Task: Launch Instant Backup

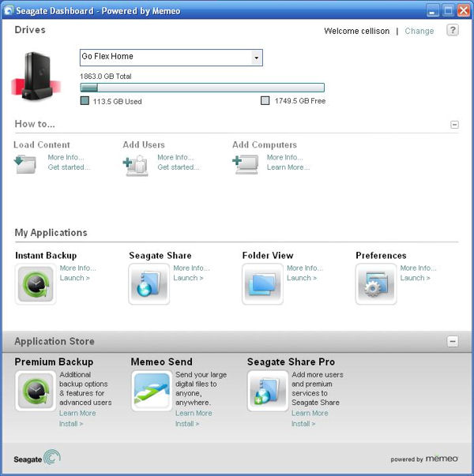Action: (x=74, y=278)
